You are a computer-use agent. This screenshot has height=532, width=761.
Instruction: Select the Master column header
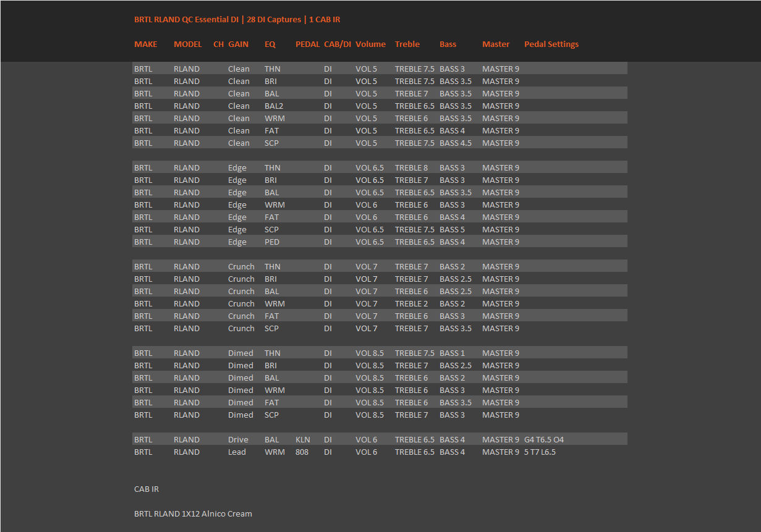pyautogui.click(x=496, y=44)
